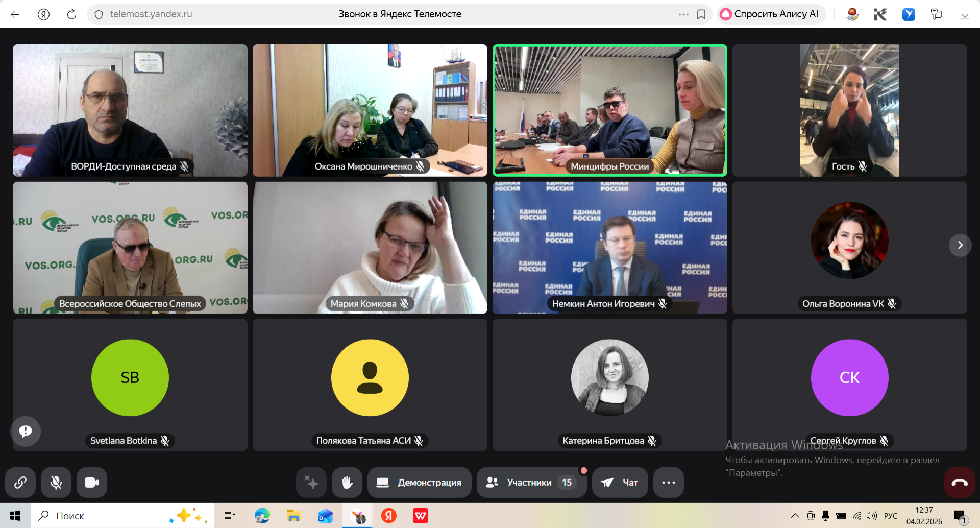The height and width of the screenshot is (528, 980).
Task: Switch the РУС input language
Action: click(891, 516)
